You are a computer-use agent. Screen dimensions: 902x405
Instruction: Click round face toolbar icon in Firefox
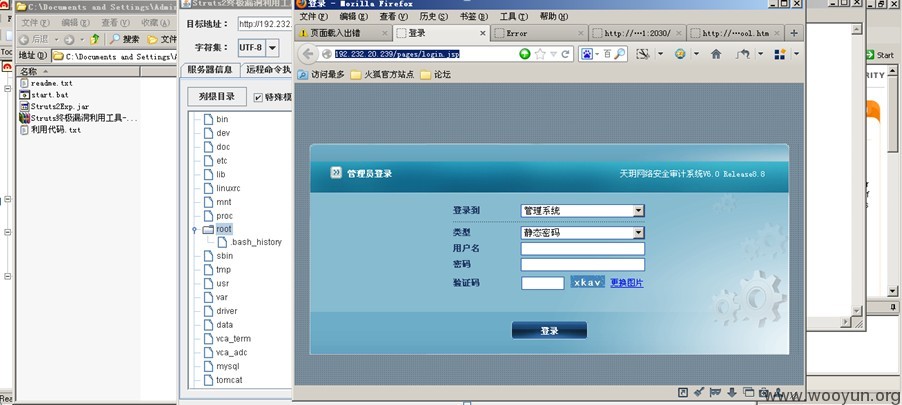(681, 54)
